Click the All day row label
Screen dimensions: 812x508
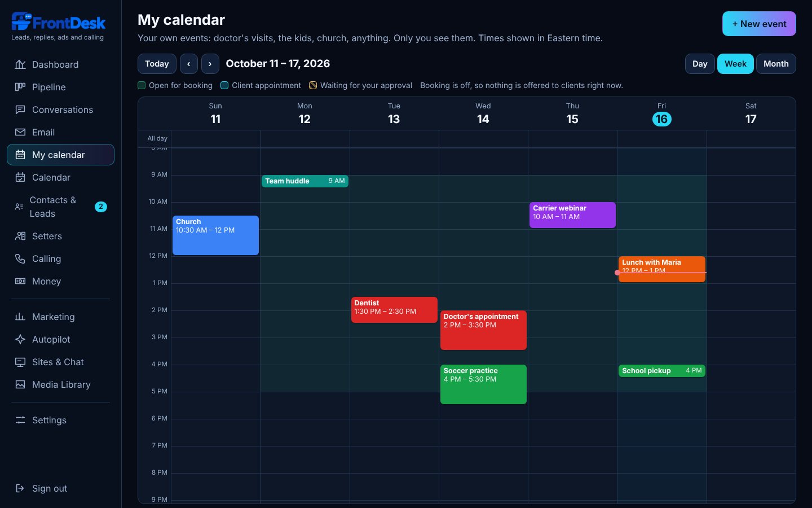point(157,138)
